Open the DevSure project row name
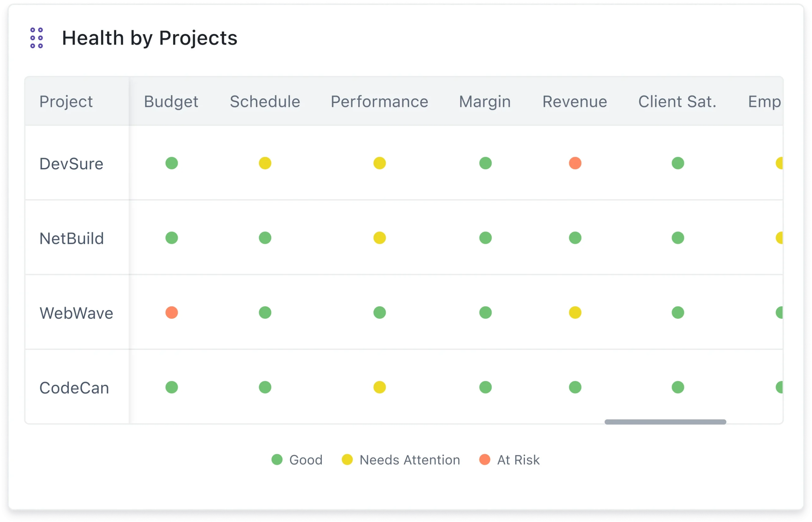The width and height of the screenshot is (812, 522). (71, 164)
